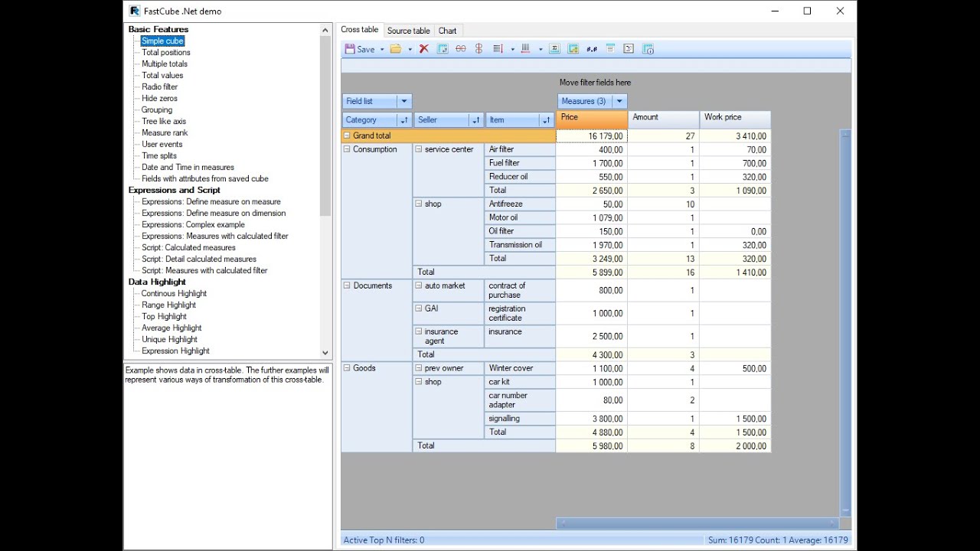Click the table info icon
Image resolution: width=980 pixels, height=551 pixels.
pos(648,49)
